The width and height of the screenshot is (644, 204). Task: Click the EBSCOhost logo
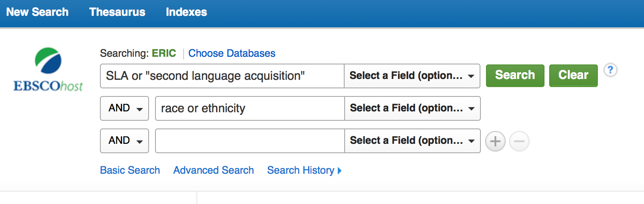tap(48, 70)
